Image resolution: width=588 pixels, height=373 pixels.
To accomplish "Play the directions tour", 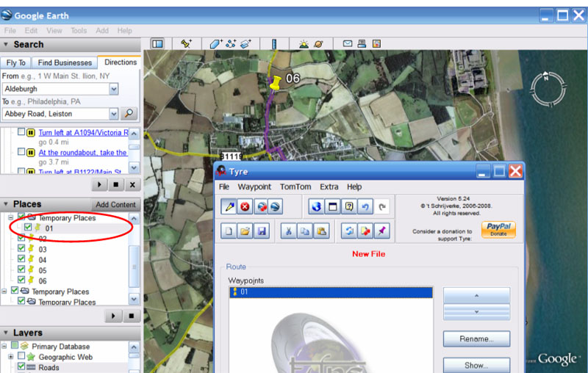I will click(99, 184).
